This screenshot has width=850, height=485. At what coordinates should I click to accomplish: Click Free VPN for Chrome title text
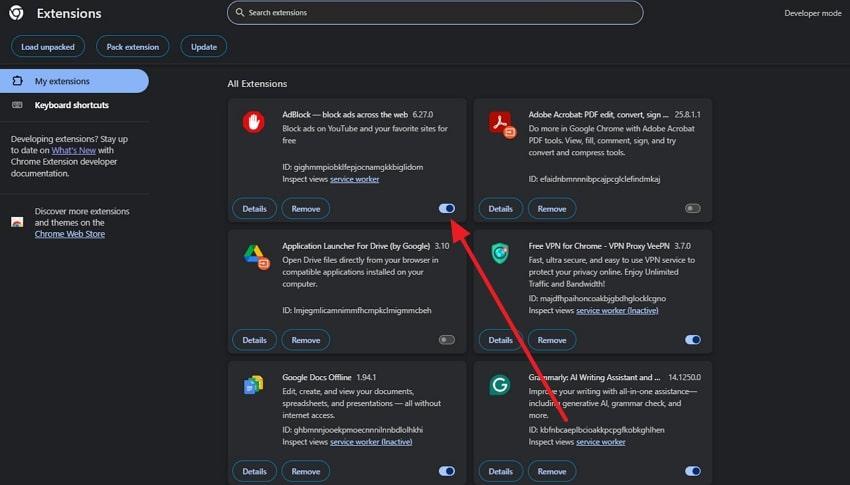tap(598, 246)
